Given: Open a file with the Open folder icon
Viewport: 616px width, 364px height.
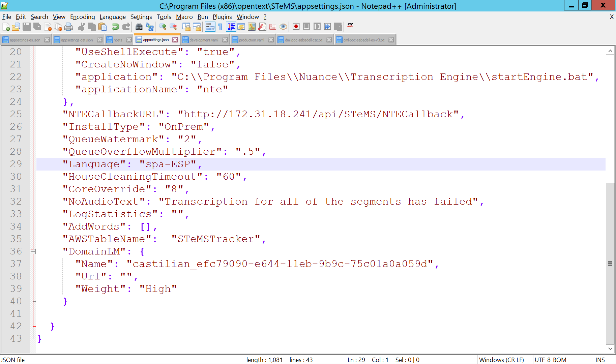Looking at the screenshot, I should 16,27.
